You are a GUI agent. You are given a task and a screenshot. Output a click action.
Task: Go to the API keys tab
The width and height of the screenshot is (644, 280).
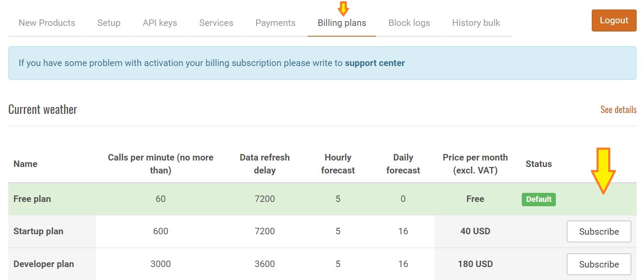[x=160, y=23]
